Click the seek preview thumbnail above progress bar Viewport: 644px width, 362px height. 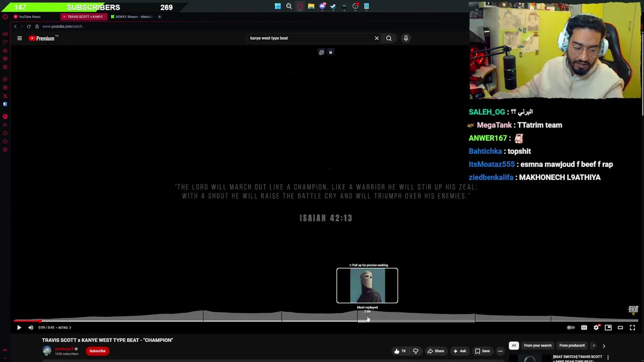[367, 286]
